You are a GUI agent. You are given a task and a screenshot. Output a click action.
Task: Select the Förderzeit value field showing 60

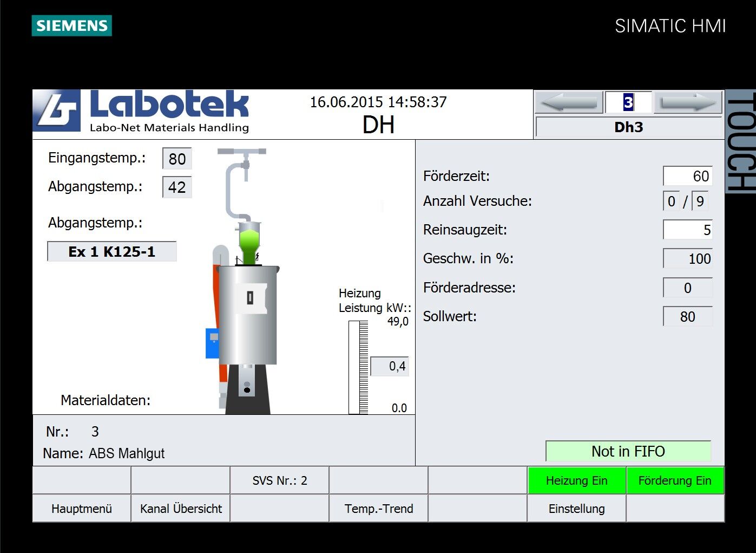687,175
